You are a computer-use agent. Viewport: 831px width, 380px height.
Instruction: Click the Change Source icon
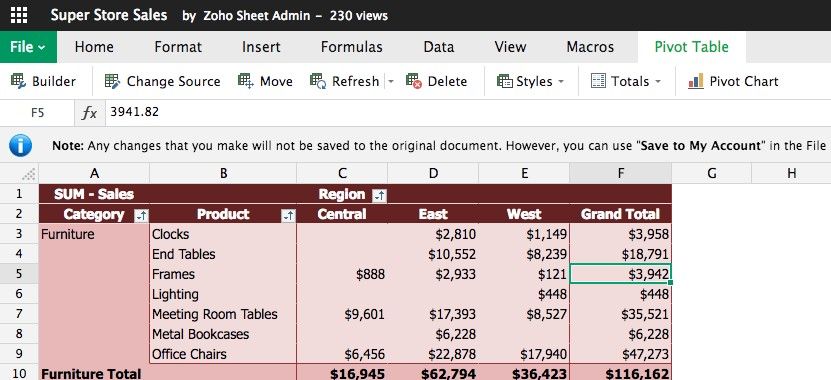pyautogui.click(x=112, y=81)
